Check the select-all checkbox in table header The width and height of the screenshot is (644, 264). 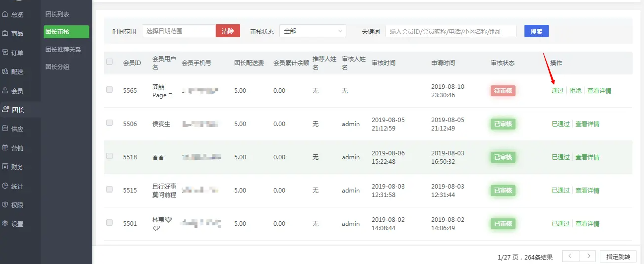point(110,62)
